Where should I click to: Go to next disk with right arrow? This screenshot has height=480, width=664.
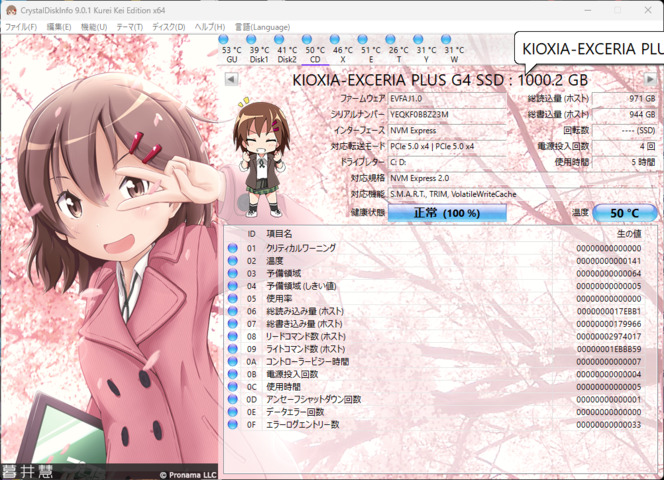point(650,79)
